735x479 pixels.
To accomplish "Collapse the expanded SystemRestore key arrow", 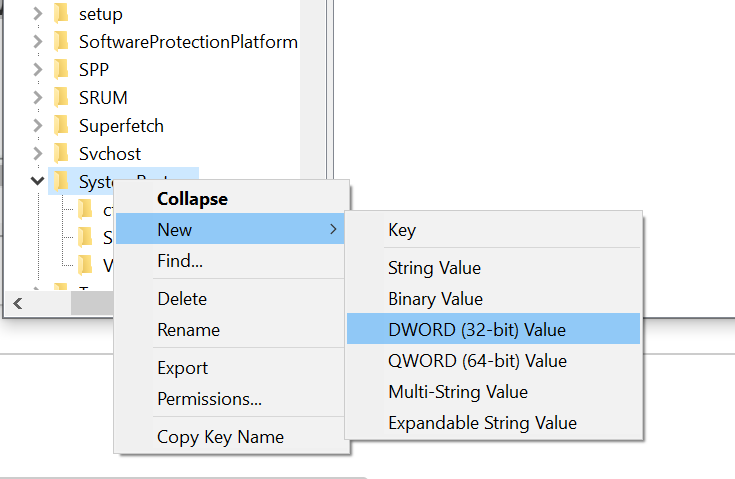I will point(37,181).
